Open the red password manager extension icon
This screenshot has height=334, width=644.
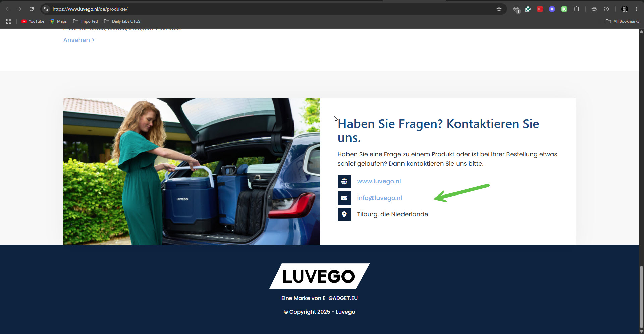click(540, 9)
